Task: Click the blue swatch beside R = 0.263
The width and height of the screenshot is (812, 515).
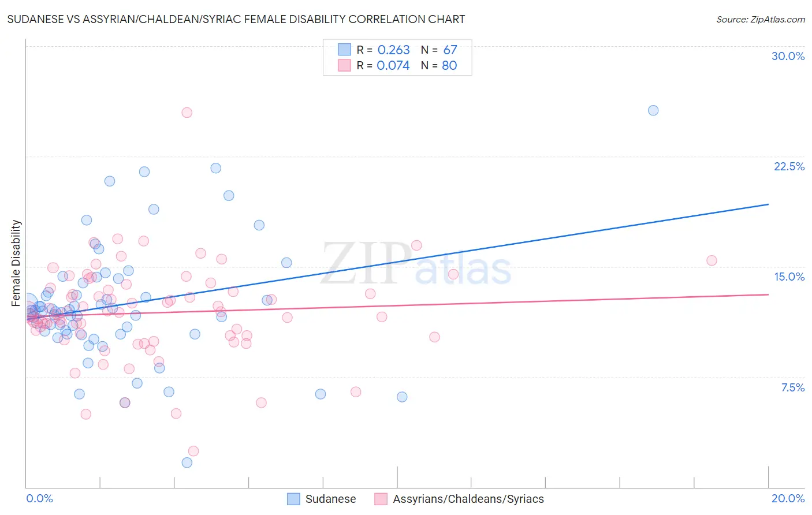Action: (x=344, y=50)
